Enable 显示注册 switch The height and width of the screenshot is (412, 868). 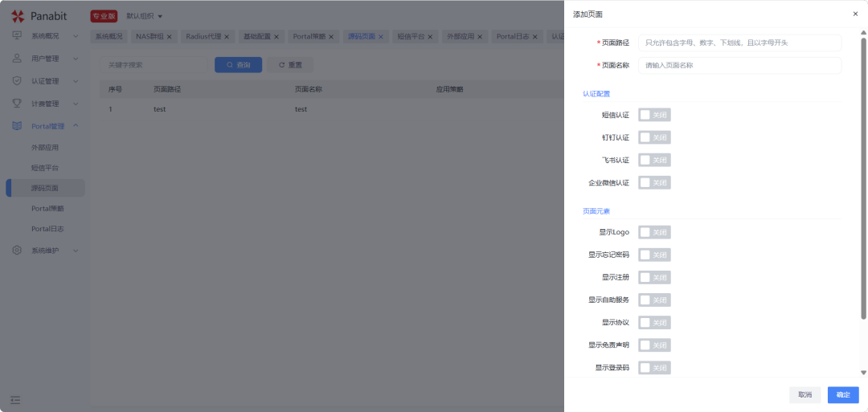(654, 277)
